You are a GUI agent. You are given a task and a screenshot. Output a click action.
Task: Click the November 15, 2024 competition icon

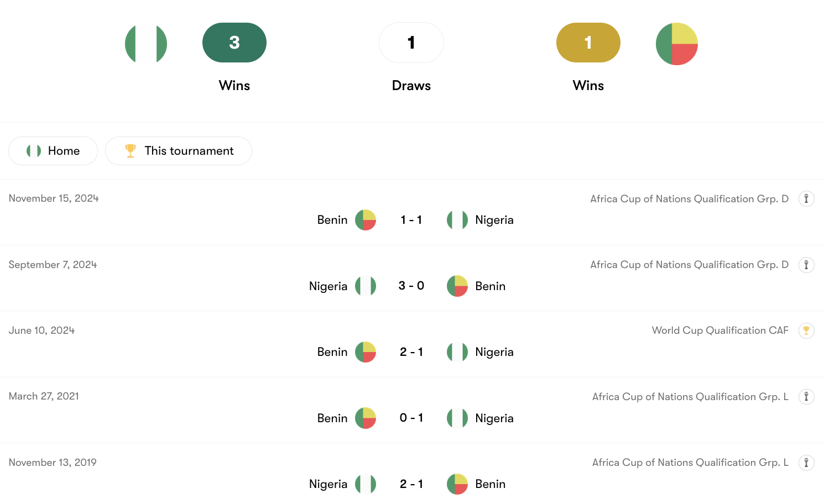[806, 199]
